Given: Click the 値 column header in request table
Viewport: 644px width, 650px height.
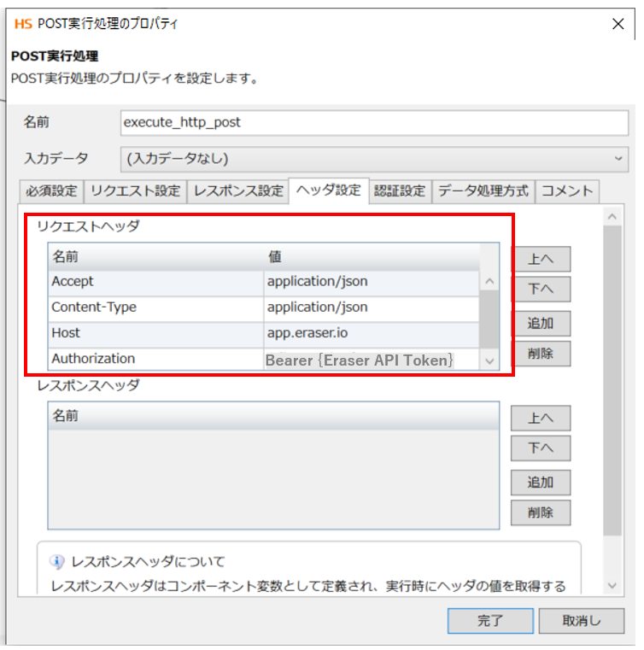Looking at the screenshot, I should coord(372,257).
